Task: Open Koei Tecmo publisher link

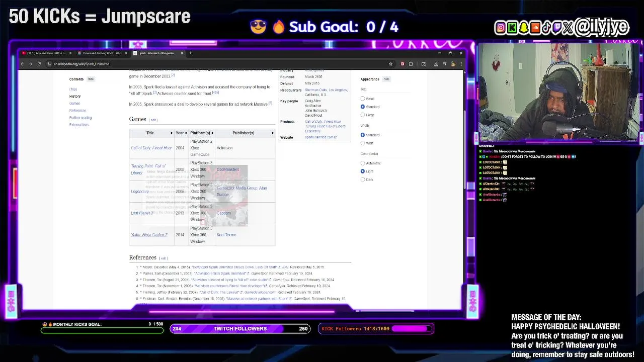Action: click(226, 235)
